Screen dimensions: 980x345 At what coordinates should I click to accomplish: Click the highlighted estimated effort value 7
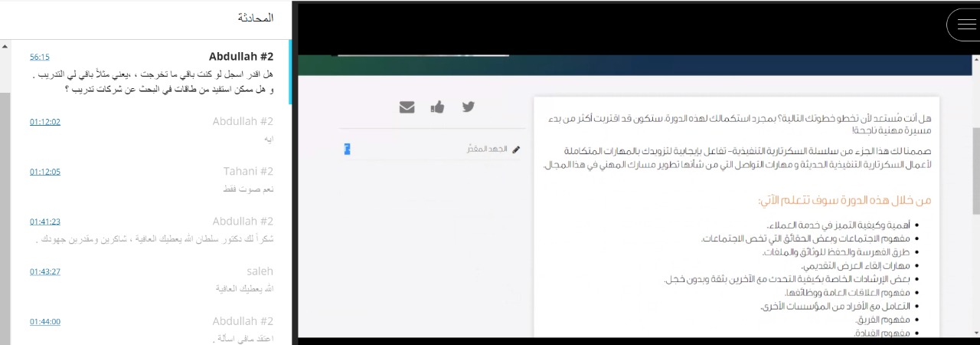tap(347, 149)
